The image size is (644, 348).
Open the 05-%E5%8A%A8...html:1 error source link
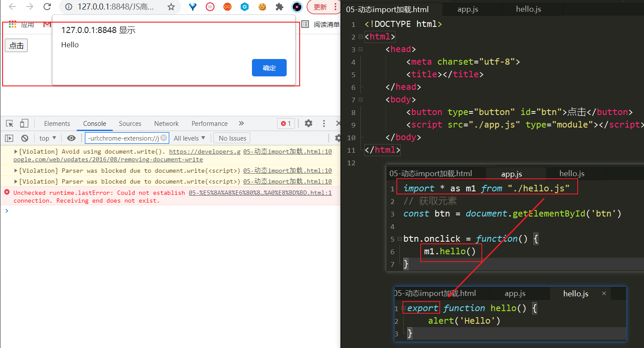tap(260, 193)
